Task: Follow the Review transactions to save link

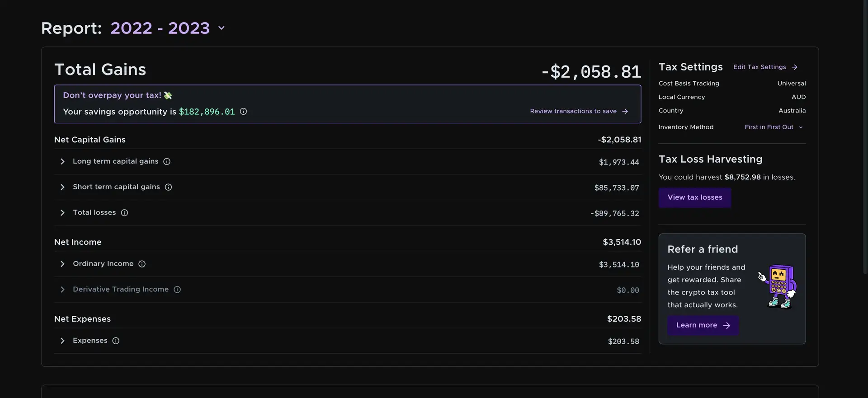Action: [x=579, y=111]
